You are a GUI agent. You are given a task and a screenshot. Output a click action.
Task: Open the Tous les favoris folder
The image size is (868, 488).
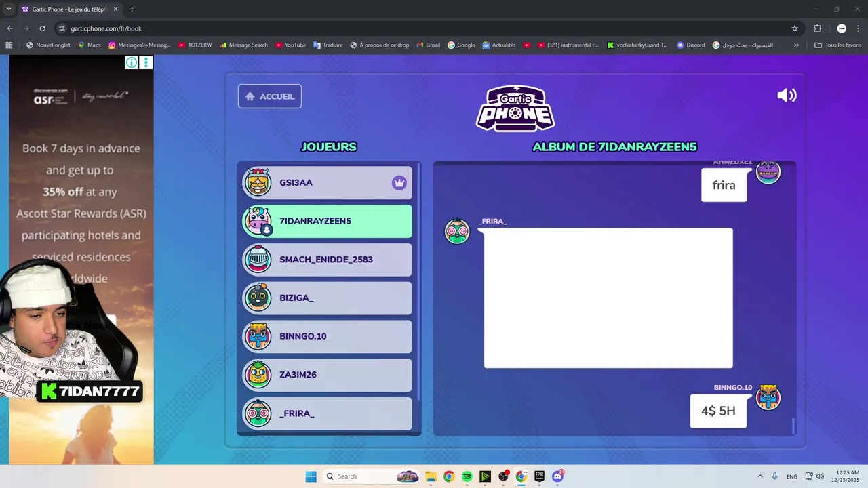click(837, 45)
